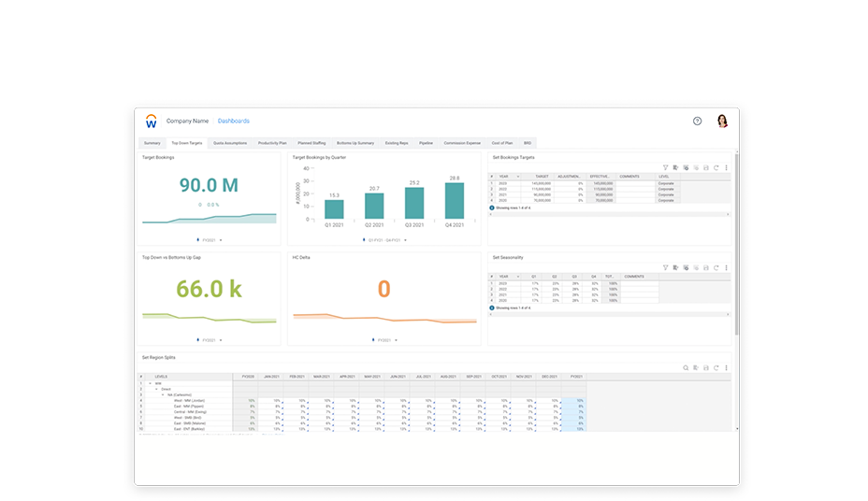
Task: Open the help question mark icon
Action: [x=698, y=122]
